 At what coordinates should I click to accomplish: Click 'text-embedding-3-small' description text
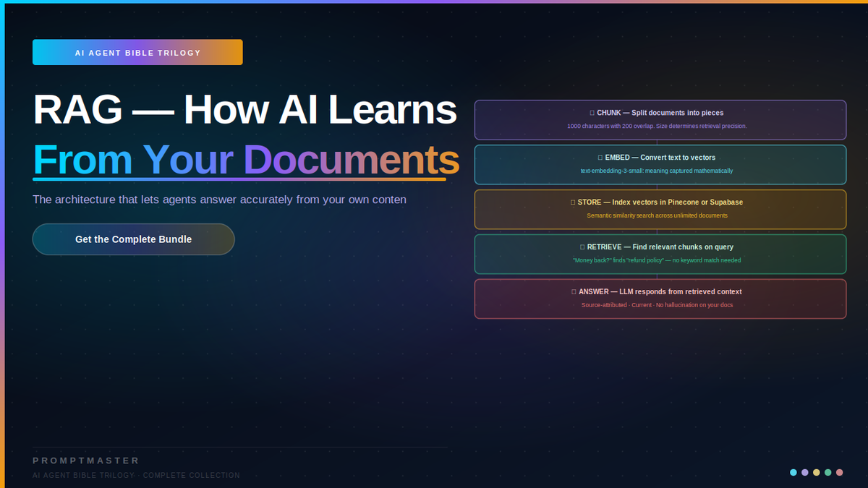pyautogui.click(x=657, y=171)
